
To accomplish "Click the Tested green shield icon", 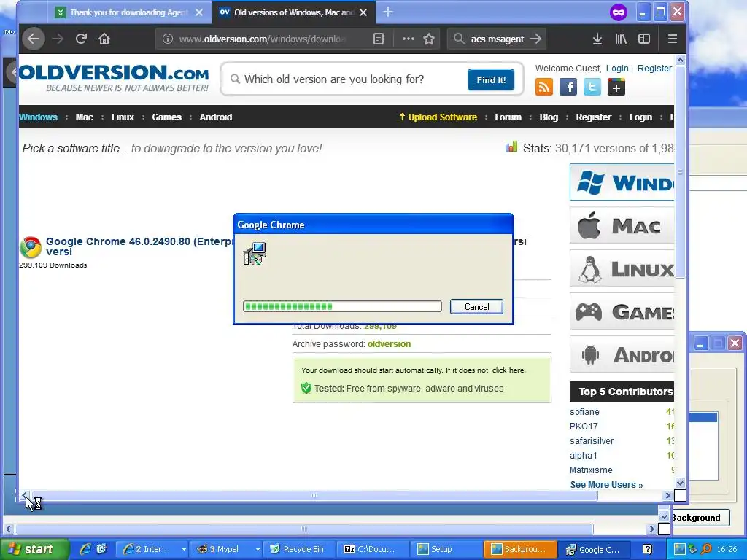I will (x=306, y=388).
